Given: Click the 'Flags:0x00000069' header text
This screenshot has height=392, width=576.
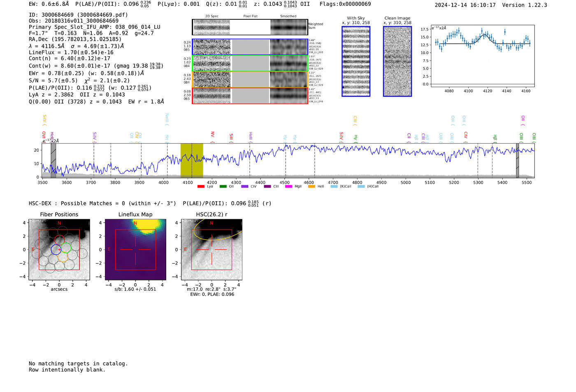Looking at the screenshot, I should (345, 4).
